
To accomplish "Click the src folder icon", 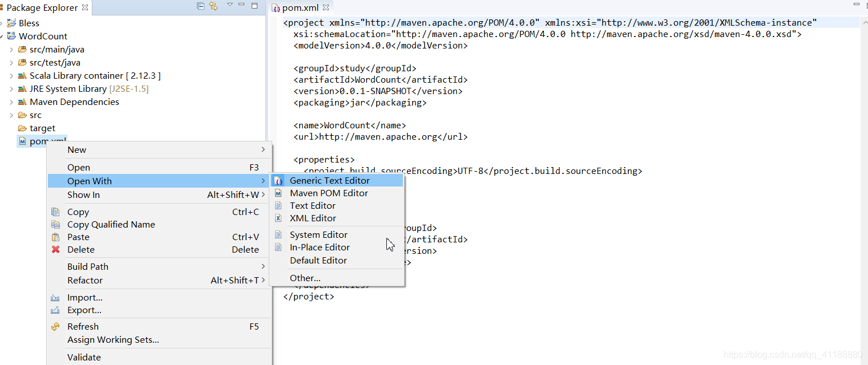I will (x=22, y=115).
